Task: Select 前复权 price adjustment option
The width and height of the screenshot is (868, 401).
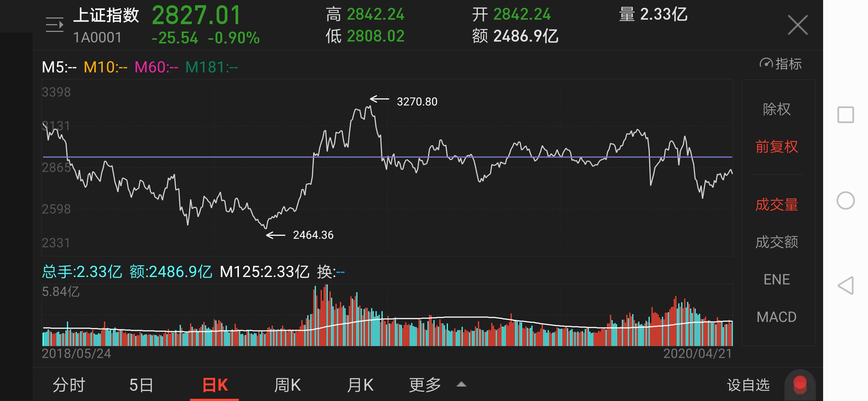Action: [x=777, y=147]
